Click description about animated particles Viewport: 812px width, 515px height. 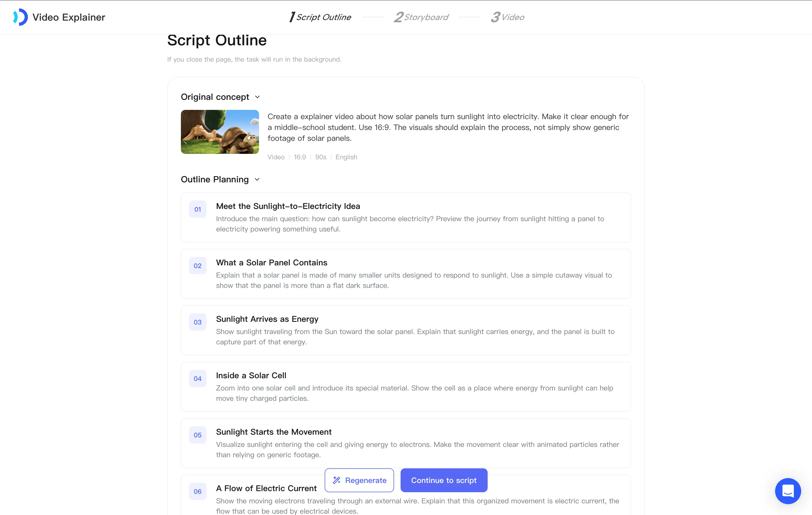pos(417,450)
